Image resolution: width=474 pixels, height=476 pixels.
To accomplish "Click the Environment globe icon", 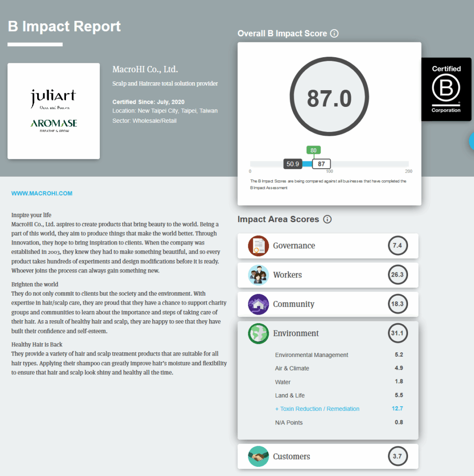I will click(x=258, y=334).
